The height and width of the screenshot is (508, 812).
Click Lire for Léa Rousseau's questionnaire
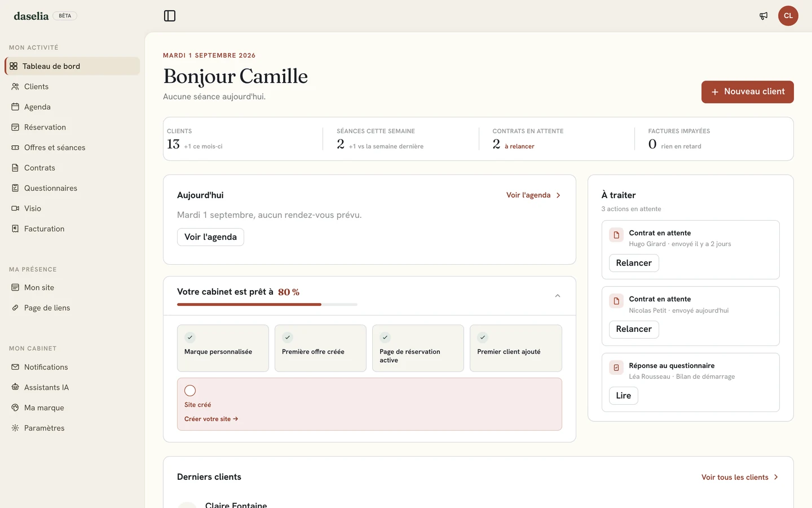point(624,396)
